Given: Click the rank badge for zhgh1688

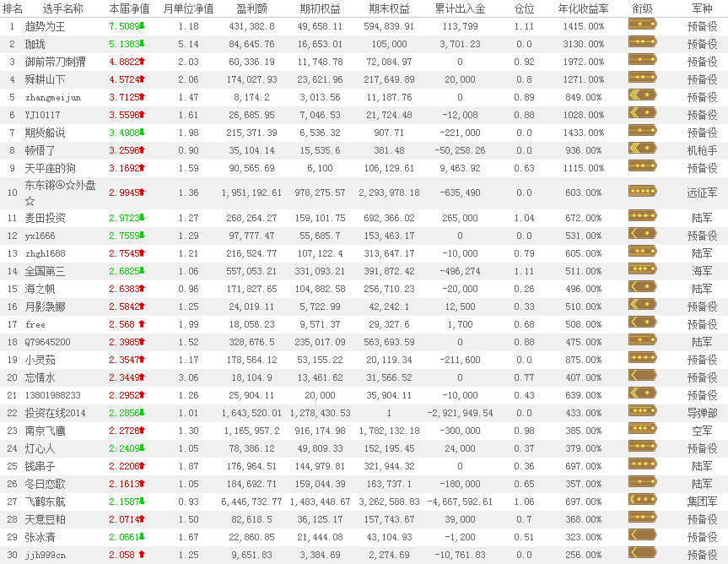Looking at the screenshot, I should (643, 252).
